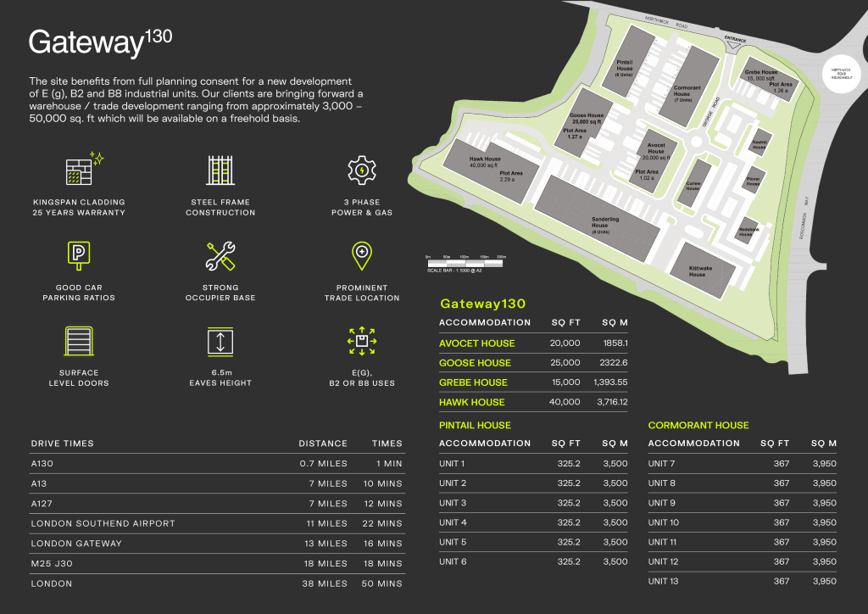Click the PINTAIL HOUSE table heading
Screen dimensions: 868x614
(x=475, y=425)
